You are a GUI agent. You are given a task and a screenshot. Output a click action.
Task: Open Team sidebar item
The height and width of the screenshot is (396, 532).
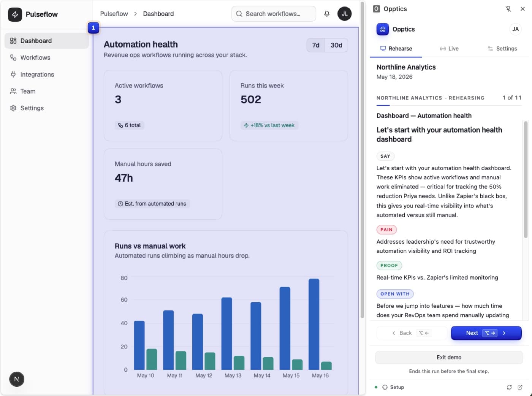(x=47, y=91)
